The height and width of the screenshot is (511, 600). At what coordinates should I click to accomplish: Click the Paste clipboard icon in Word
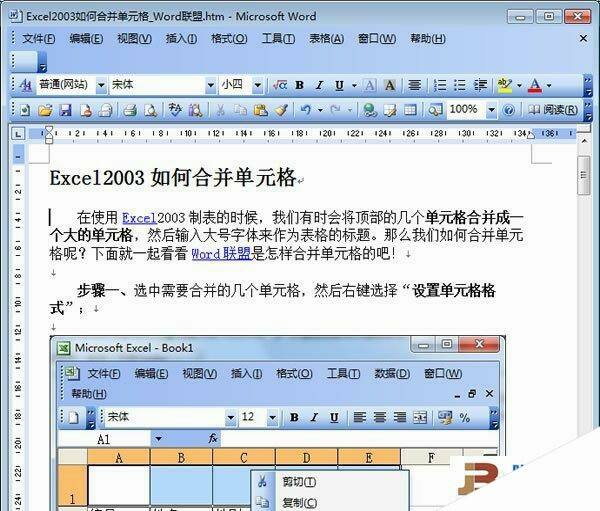[261, 111]
